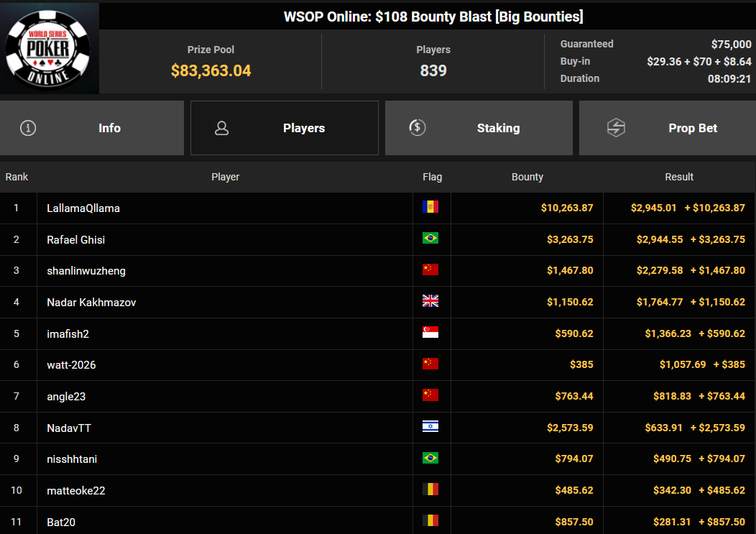The image size is (756, 534).
Task: Click the Singapore flag in imafish2's row
Action: tap(430, 332)
